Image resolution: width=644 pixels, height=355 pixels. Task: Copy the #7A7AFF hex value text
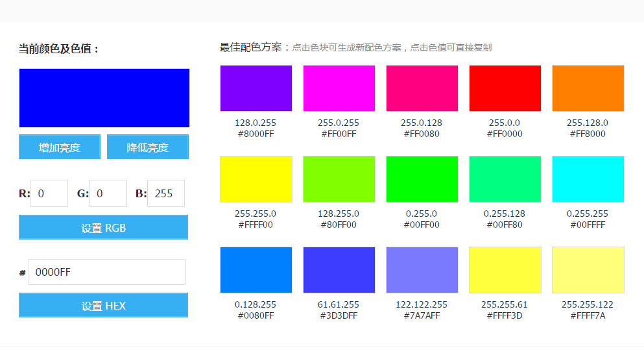pos(422,316)
